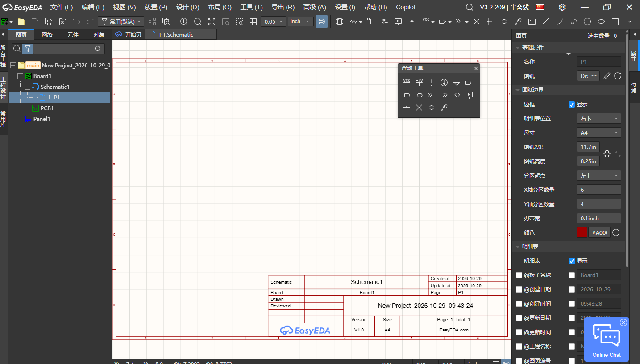Click the search magnifier in the title bar
Viewport: 640px width, 364px height.
click(470, 7)
